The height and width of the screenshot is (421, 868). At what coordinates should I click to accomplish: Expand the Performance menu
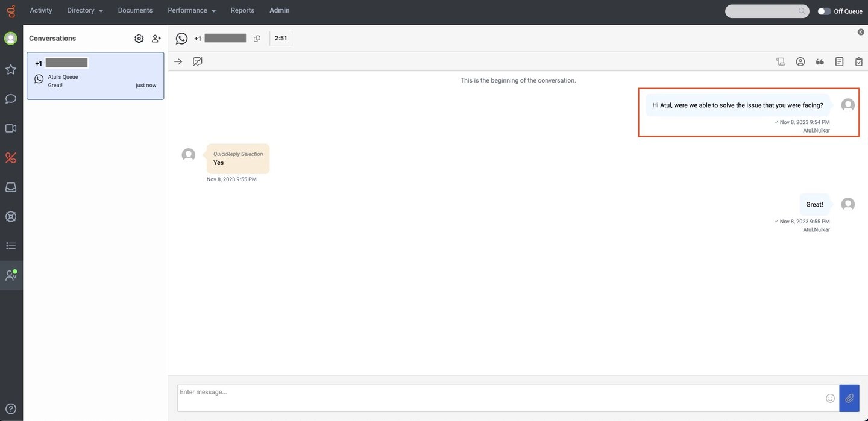click(192, 11)
